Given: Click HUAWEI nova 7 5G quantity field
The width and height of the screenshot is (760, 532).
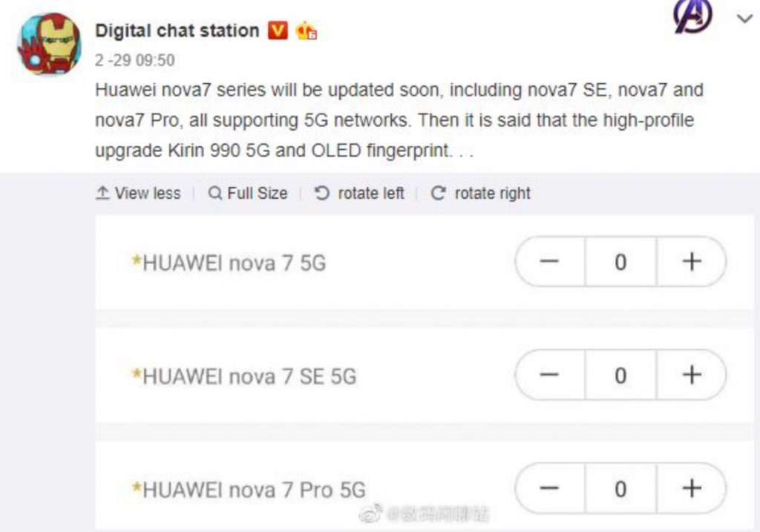Looking at the screenshot, I should pos(620,261).
